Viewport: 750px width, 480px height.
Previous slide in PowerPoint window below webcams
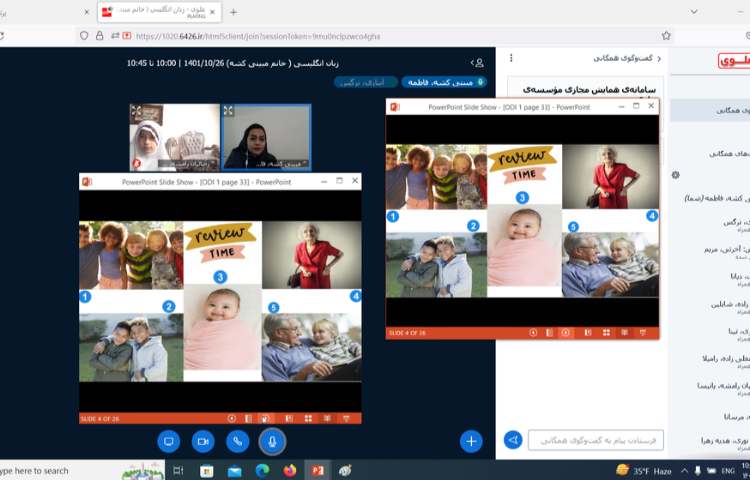click(x=232, y=418)
